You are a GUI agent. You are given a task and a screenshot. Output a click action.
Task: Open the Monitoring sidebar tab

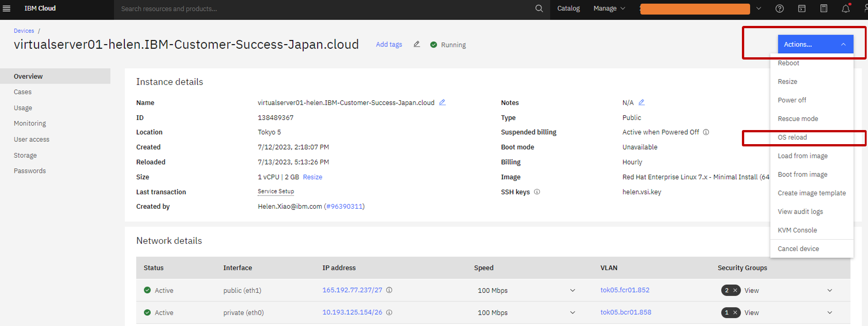point(30,124)
